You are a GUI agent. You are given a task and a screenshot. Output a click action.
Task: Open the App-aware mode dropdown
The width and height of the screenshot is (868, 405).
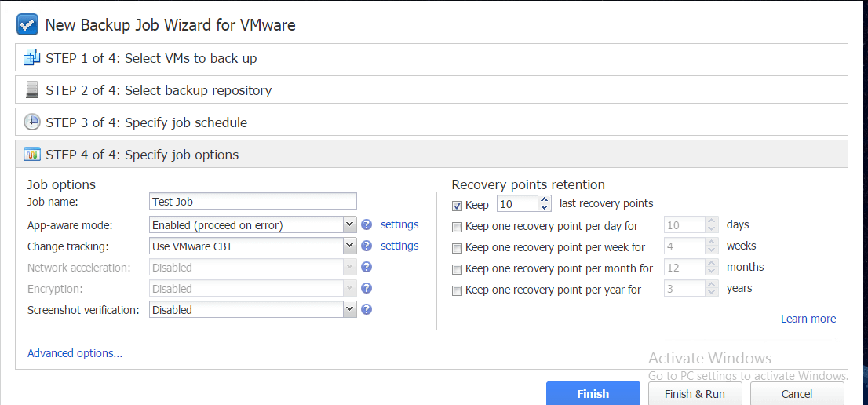pyautogui.click(x=350, y=225)
